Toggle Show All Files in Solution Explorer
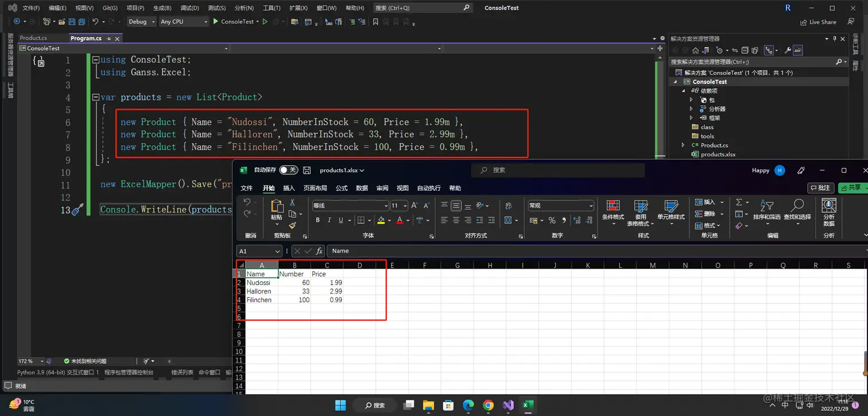The width and height of the screenshot is (868, 416). click(x=754, y=50)
